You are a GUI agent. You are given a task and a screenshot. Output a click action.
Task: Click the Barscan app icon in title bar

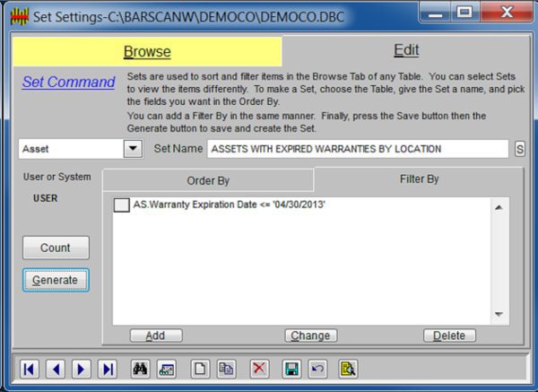19,16
